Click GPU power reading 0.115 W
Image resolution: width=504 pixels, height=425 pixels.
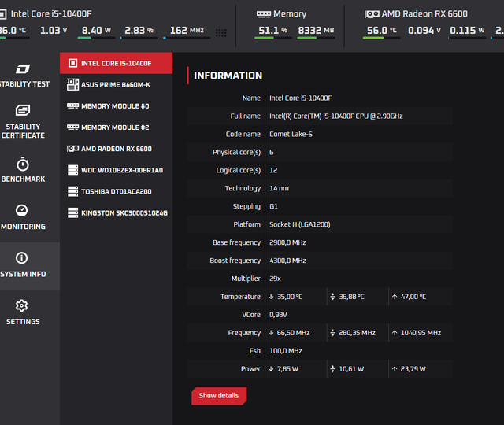coord(467,30)
